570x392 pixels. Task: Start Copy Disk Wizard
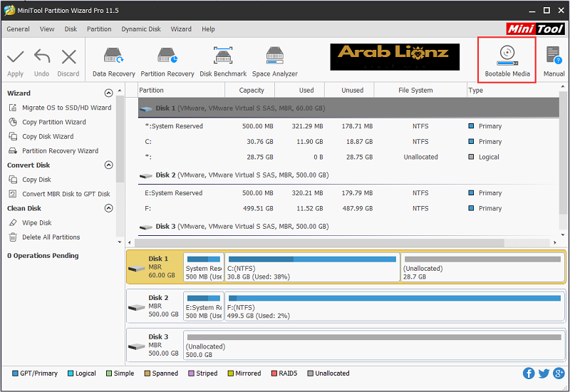48,136
